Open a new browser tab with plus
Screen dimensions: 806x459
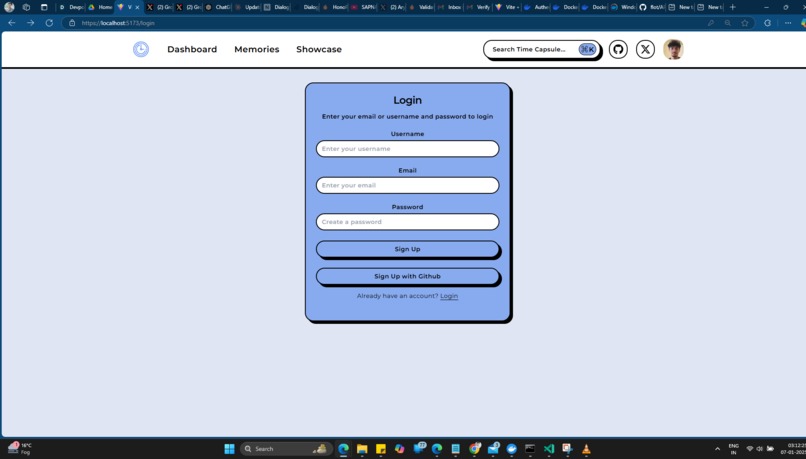[x=732, y=7]
